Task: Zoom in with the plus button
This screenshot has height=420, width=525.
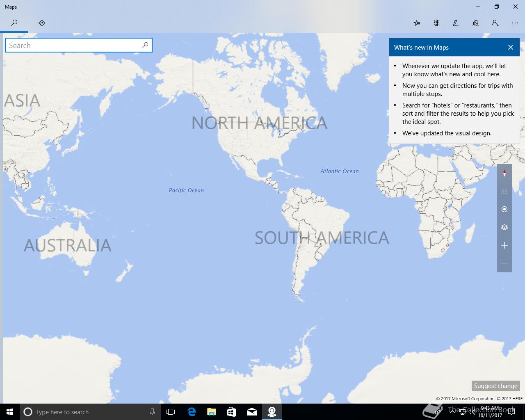Action: pyautogui.click(x=504, y=245)
